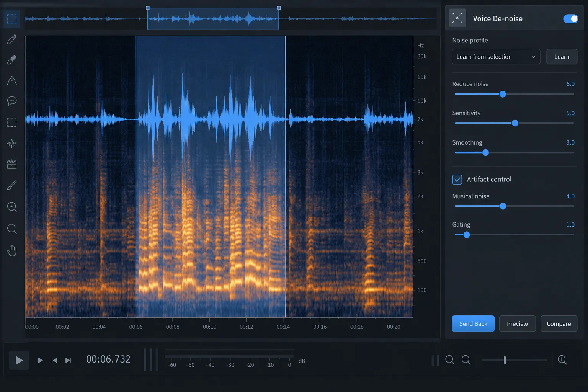Click the Preview button
Screen dimensions: 588x392
tap(517, 324)
